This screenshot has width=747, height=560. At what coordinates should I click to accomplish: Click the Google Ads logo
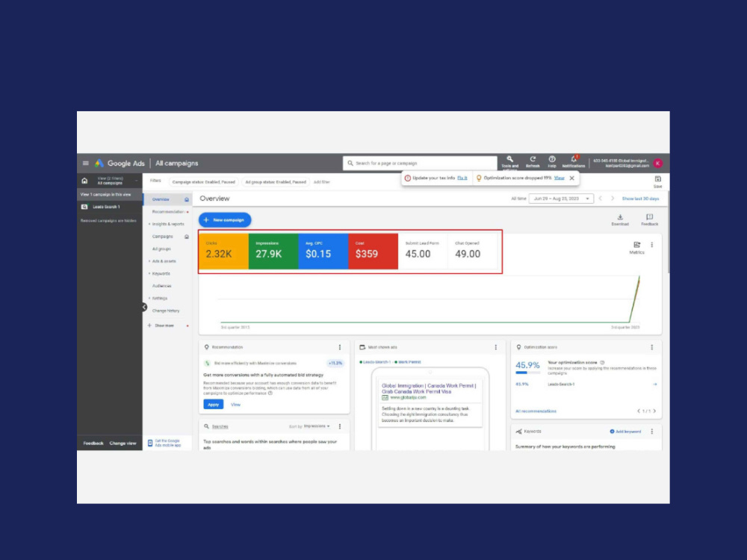(120, 163)
